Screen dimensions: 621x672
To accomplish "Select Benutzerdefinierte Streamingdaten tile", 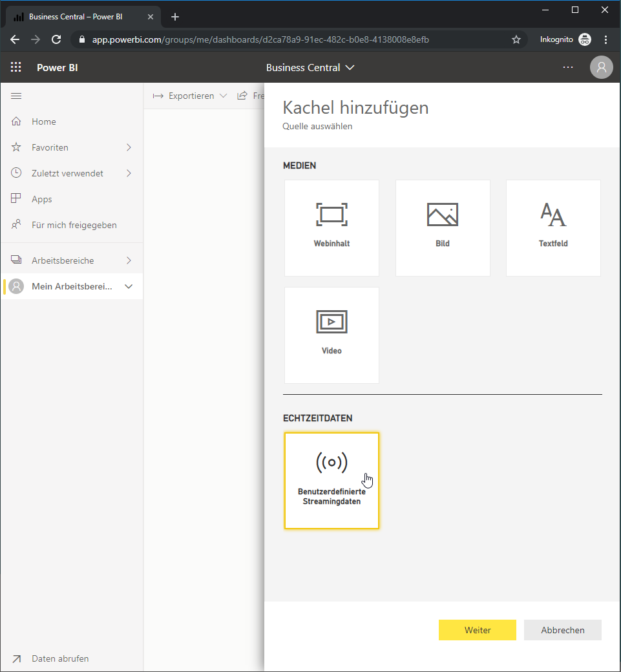I will tap(332, 481).
